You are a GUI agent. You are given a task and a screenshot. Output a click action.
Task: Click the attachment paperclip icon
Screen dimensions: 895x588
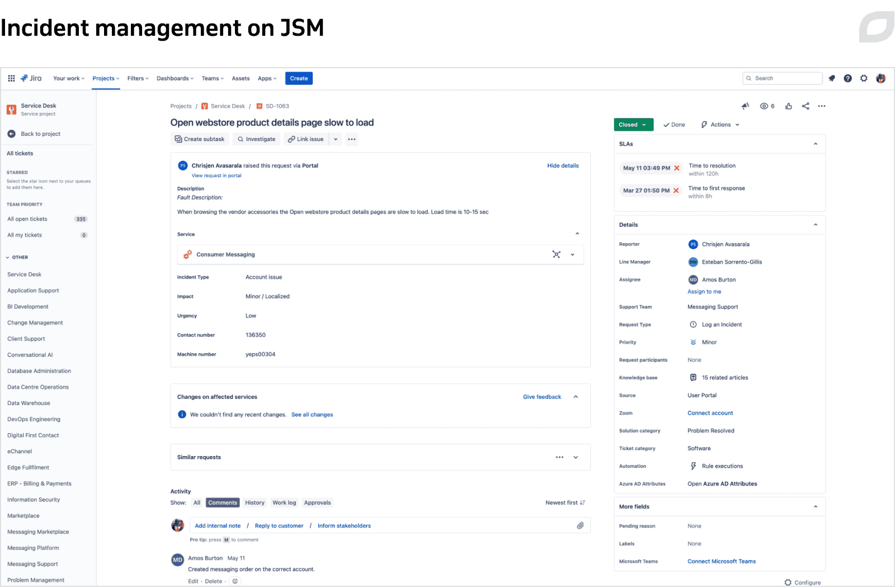tap(581, 525)
